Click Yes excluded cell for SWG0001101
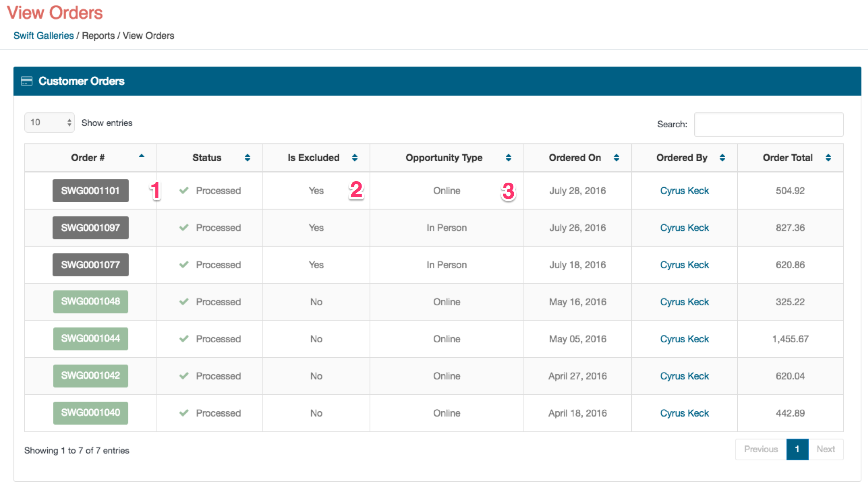868x489 pixels. 316,191
